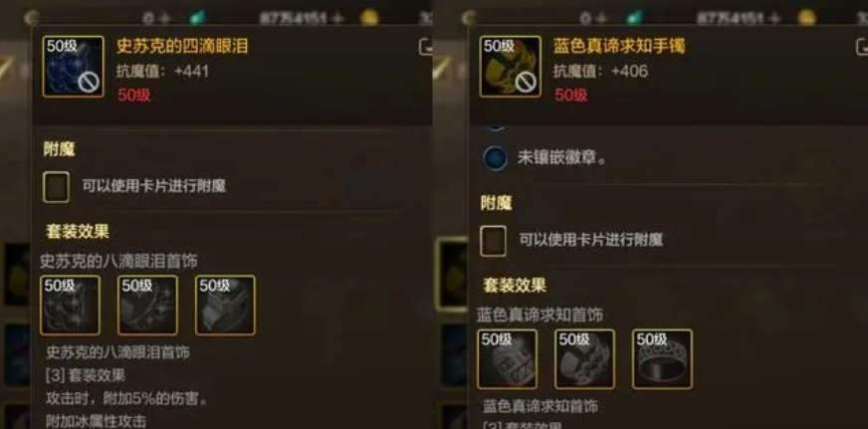
Task: Tap the 蓝色真谛求知手镯 item icon
Action: coord(511,67)
